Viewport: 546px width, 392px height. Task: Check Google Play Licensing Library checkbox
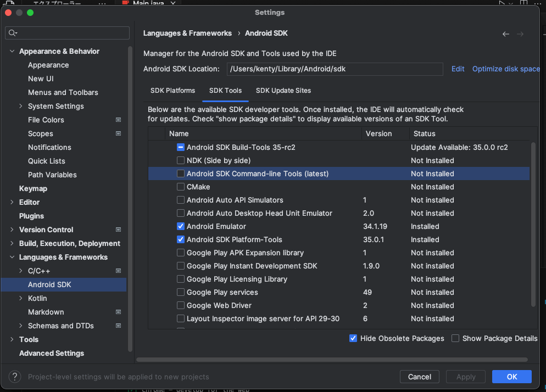(x=180, y=279)
